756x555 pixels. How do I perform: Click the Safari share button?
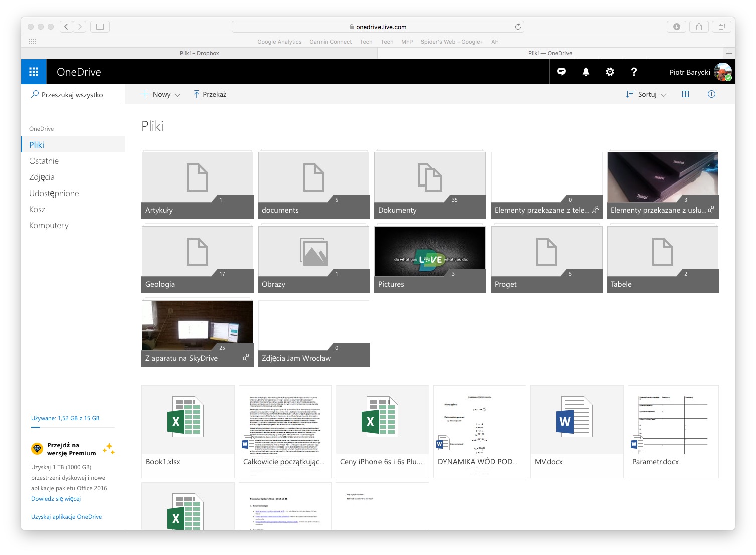[699, 27]
